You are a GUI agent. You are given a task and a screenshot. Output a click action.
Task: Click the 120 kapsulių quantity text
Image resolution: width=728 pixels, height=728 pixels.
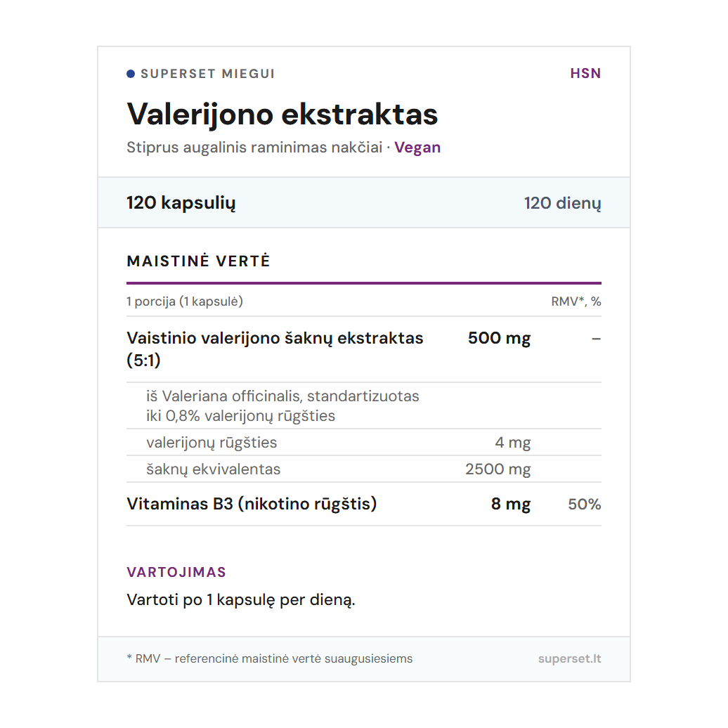(181, 203)
